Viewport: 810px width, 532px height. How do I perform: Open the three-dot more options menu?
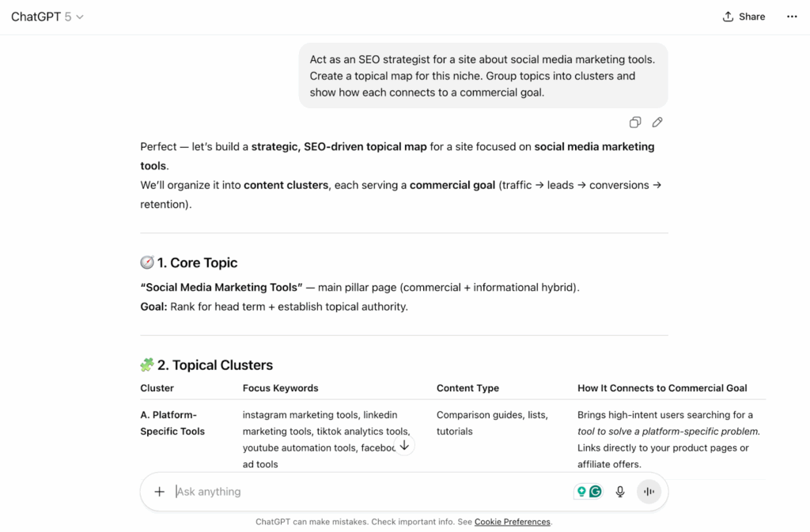click(792, 17)
